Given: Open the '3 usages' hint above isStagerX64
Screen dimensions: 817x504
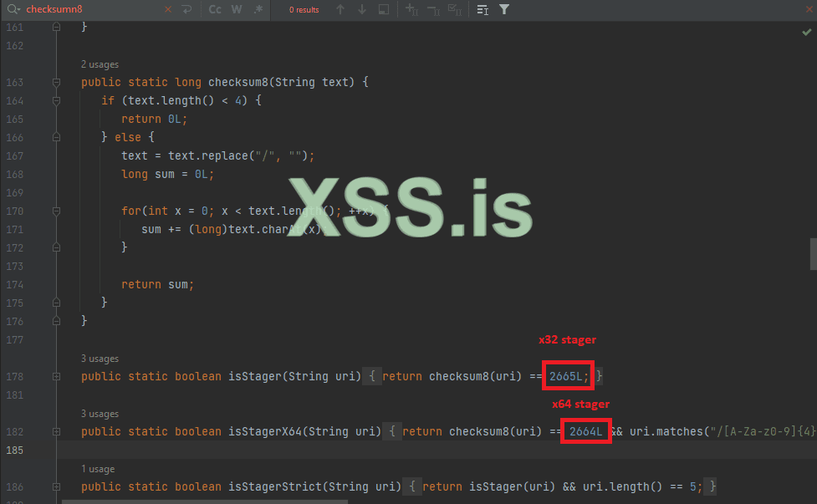Looking at the screenshot, I should point(100,414).
